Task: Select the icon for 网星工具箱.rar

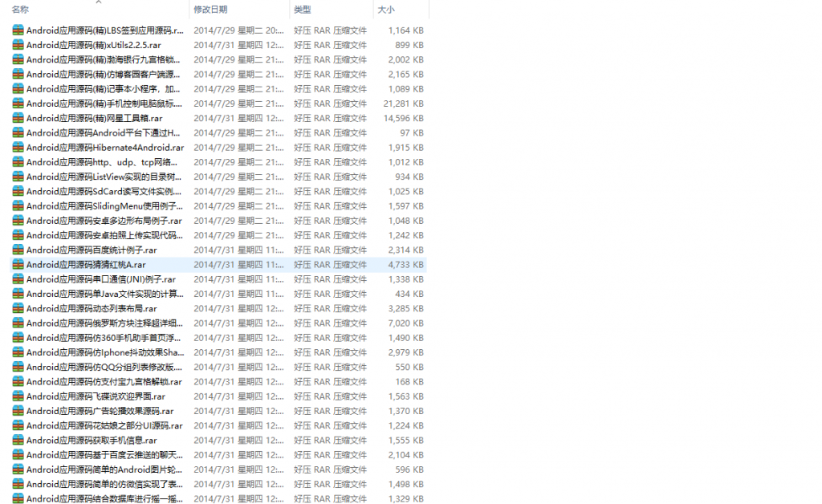Action: pyautogui.click(x=18, y=118)
